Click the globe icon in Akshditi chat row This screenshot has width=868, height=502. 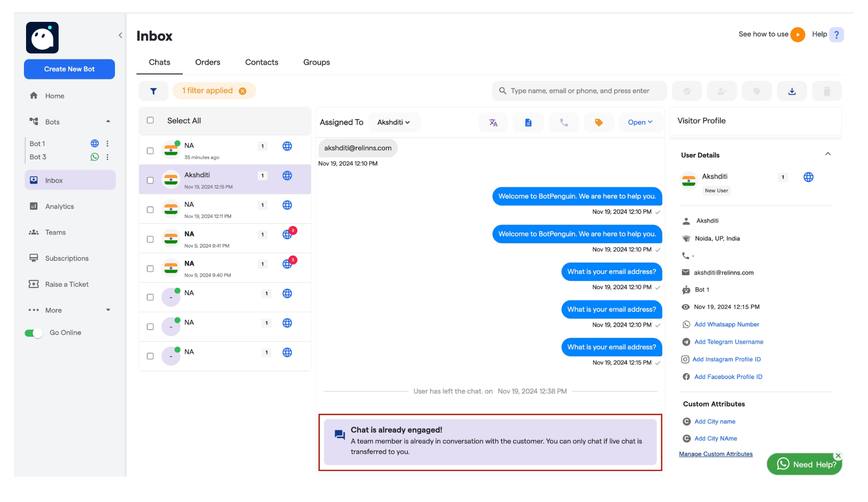(287, 176)
